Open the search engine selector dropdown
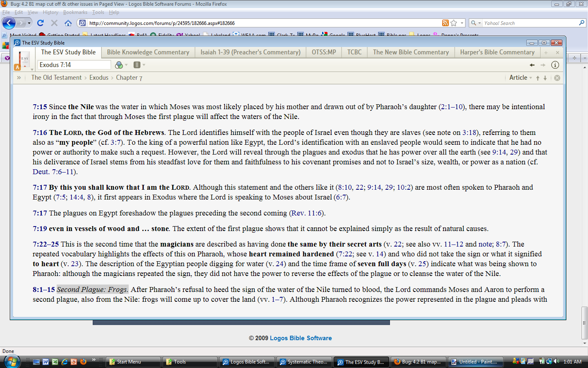The height and width of the screenshot is (368, 588). tap(476, 23)
